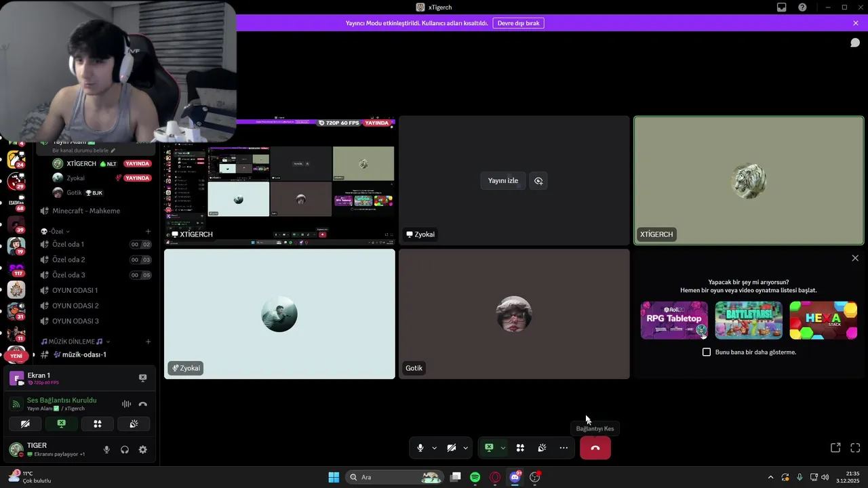The width and height of the screenshot is (868, 488).
Task: Open user settings gear
Action: [143, 449]
